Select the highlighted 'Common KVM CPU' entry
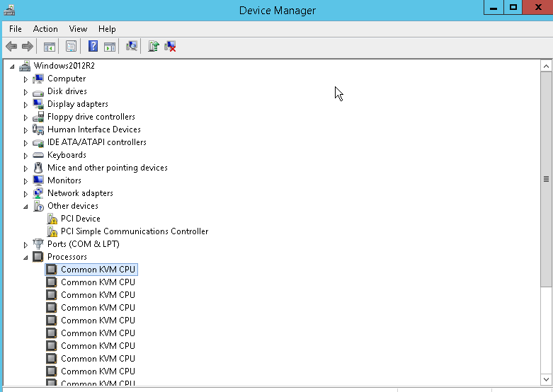Screen dimensions: 553x392 pos(91,270)
